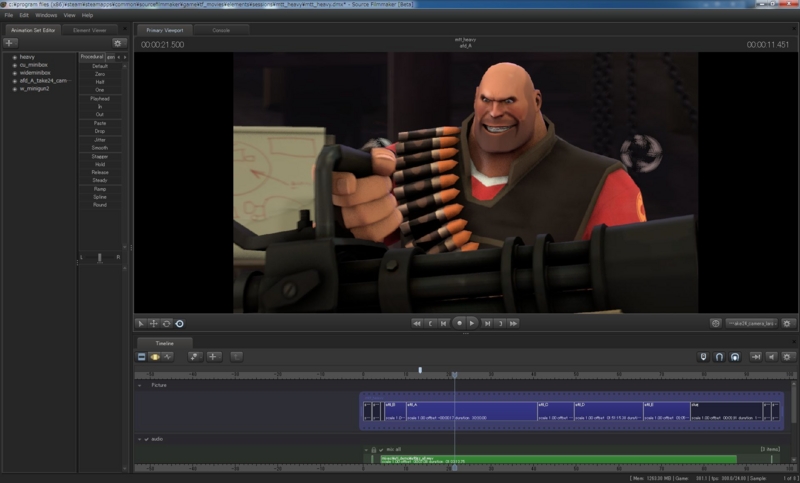Toggle the audio track checkmark
Viewport: 800px width, 483px height.
tap(146, 439)
